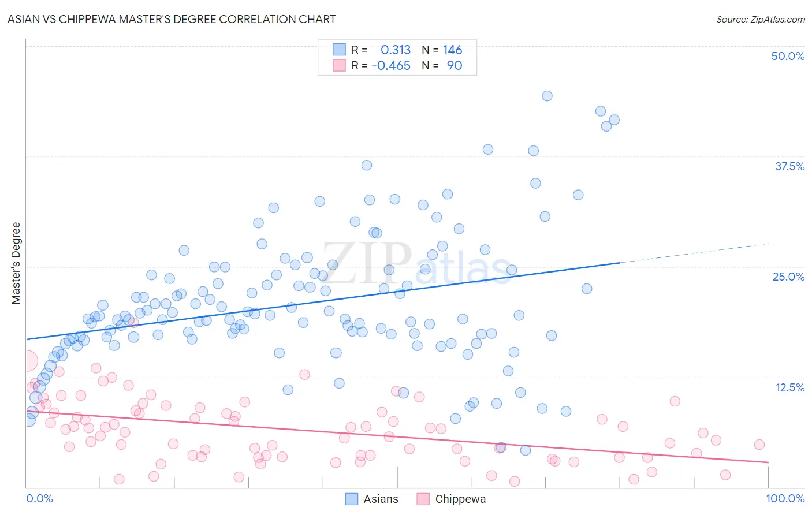Click the ZIPatlas watermark in chart center
812x515 pixels.
[417, 263]
